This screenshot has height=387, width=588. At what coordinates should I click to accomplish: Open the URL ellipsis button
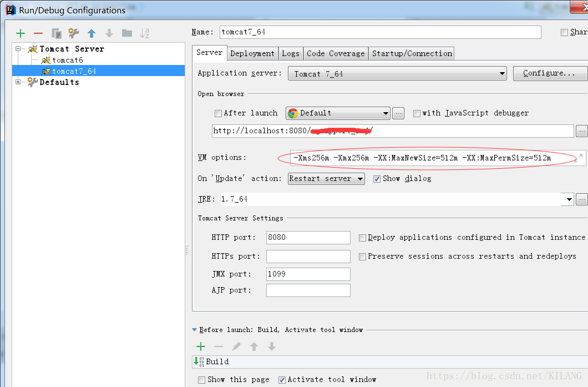point(582,131)
